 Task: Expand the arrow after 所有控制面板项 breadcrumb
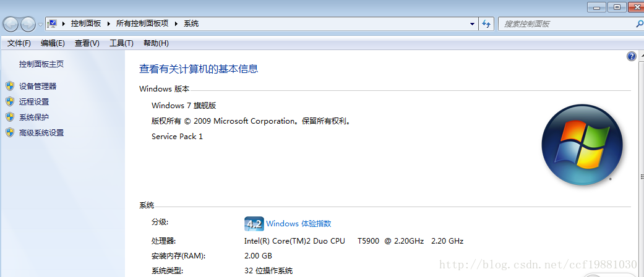176,23
